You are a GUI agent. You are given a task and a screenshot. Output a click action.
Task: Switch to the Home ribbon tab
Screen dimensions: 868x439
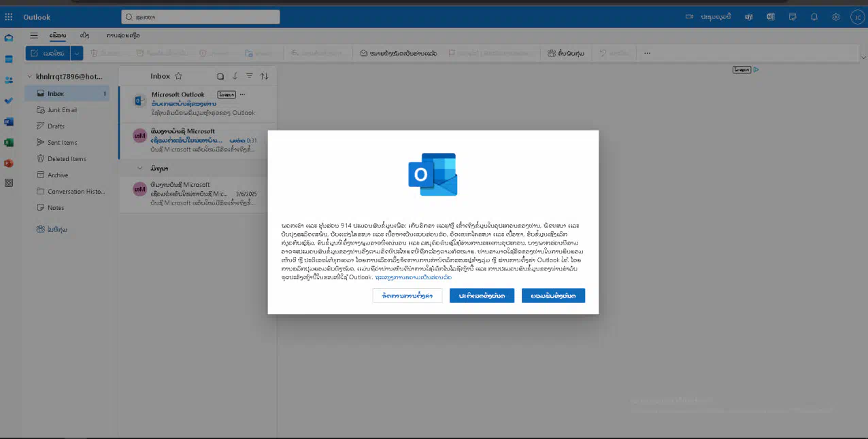(58, 35)
